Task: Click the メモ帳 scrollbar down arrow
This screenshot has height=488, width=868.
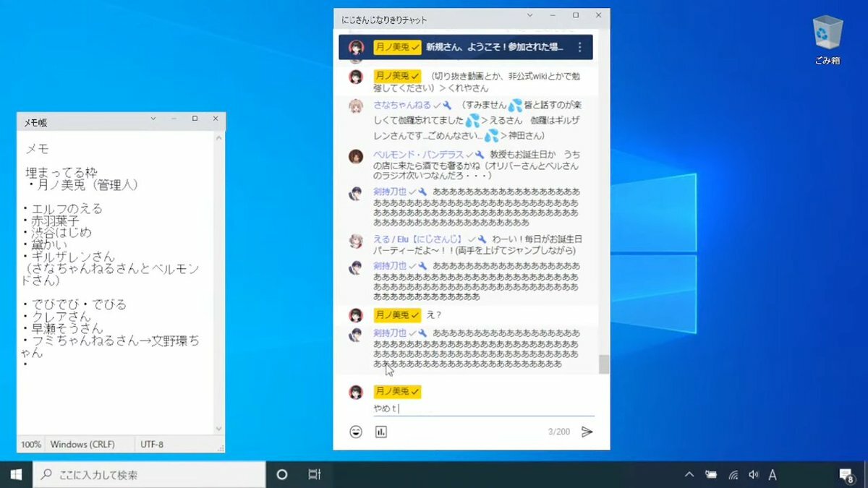Action: click(219, 429)
